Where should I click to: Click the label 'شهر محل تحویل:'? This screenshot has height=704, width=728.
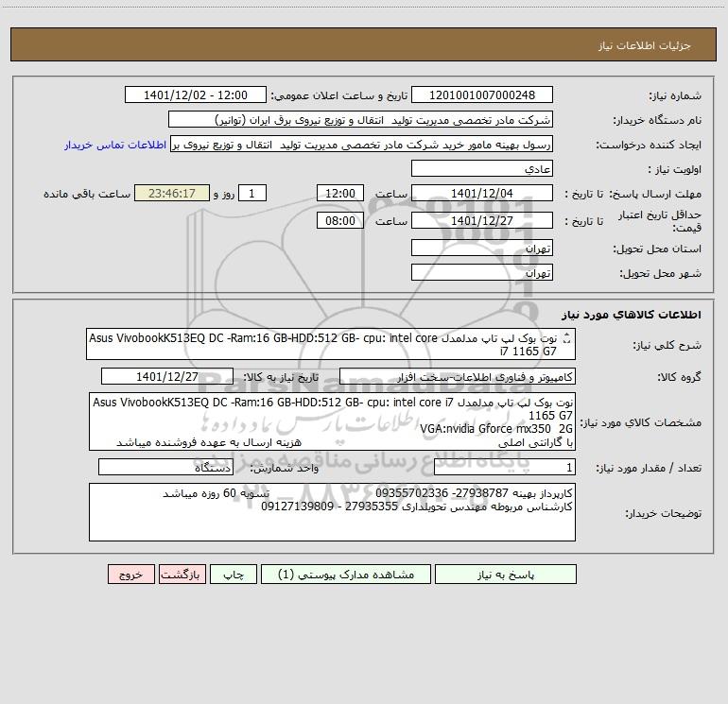[x=660, y=273]
